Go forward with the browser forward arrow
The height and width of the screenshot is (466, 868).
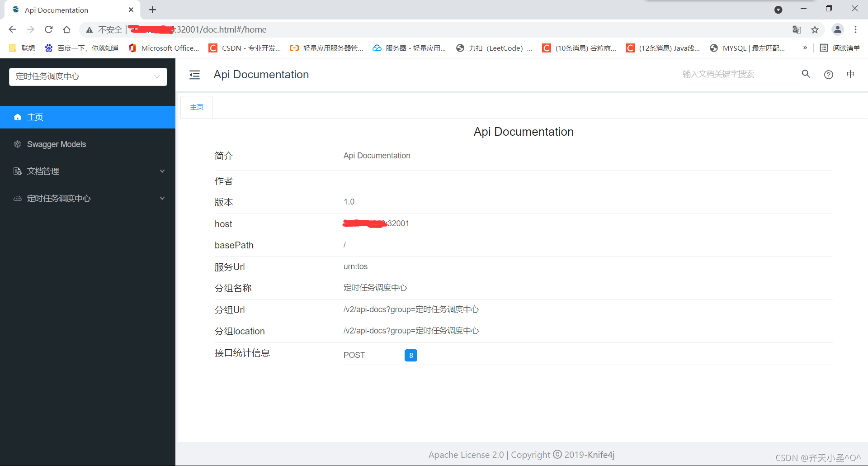(30, 29)
